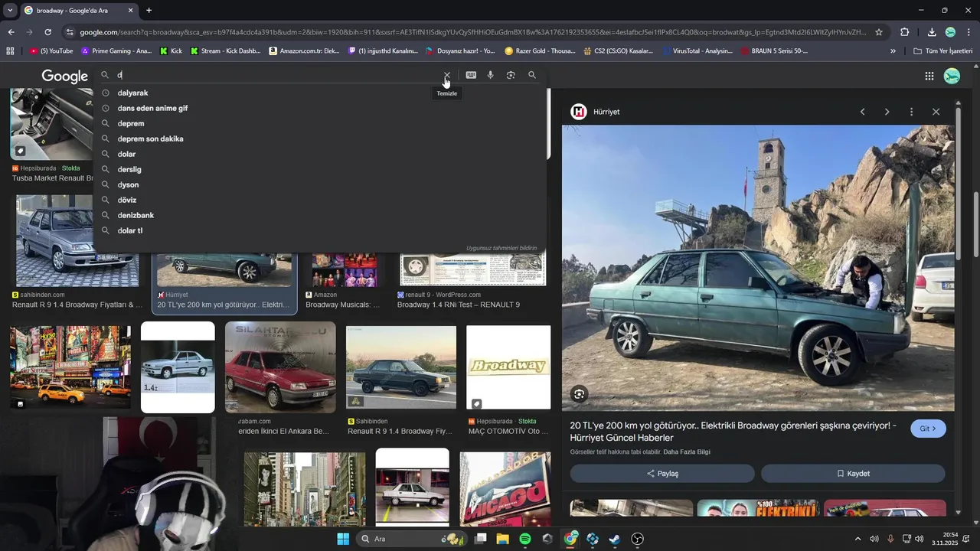This screenshot has width=980, height=551.
Task: Show hidden system tray icons
Action: [x=857, y=539]
